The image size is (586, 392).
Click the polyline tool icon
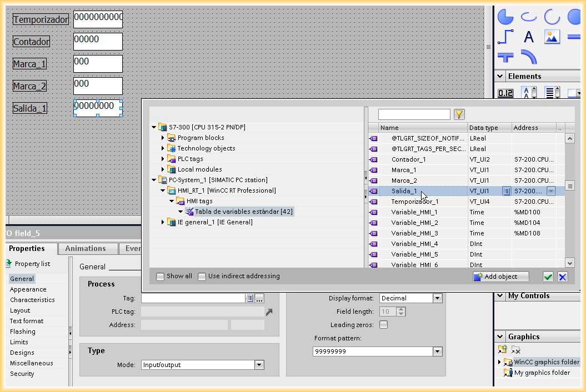[x=505, y=37]
